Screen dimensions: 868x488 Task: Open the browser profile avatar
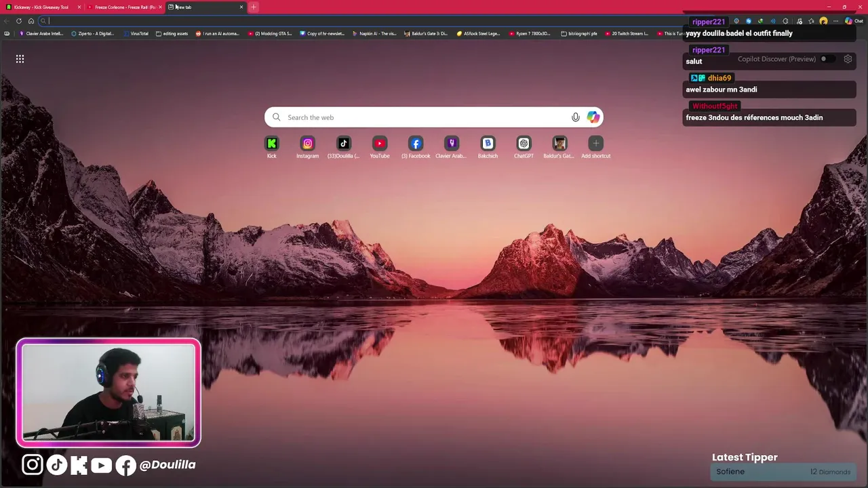(823, 21)
